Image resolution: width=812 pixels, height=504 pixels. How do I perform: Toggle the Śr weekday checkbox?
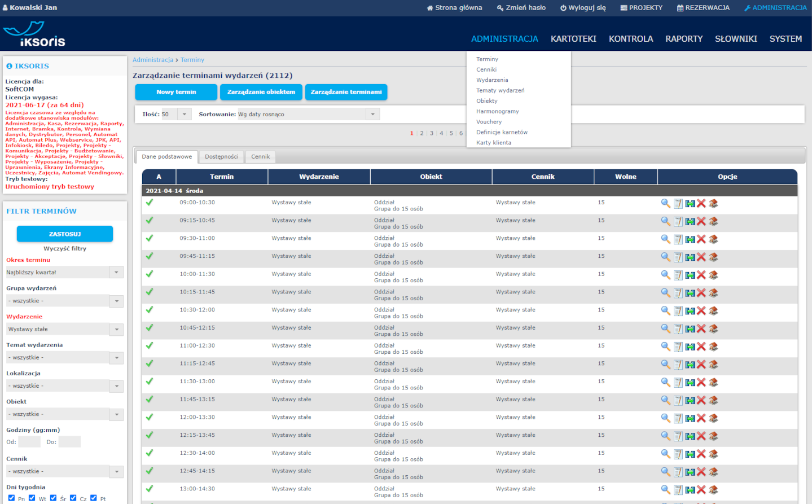point(53,498)
